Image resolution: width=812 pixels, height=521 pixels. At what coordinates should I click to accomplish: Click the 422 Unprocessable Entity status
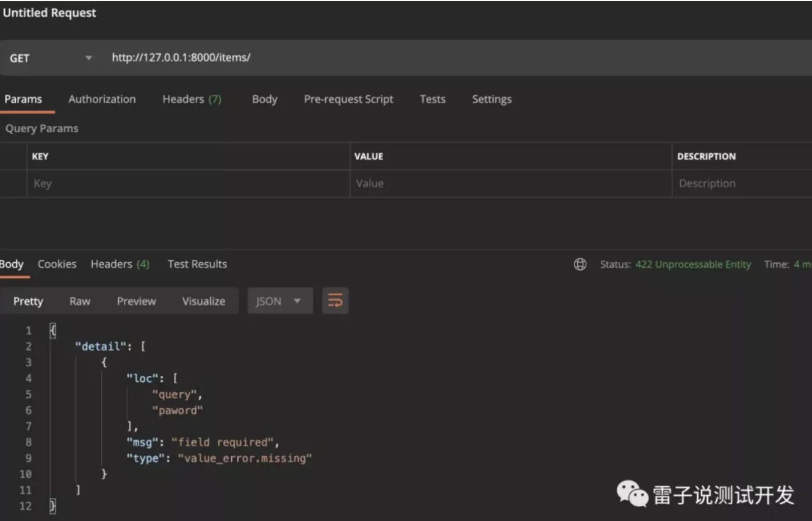pos(693,264)
